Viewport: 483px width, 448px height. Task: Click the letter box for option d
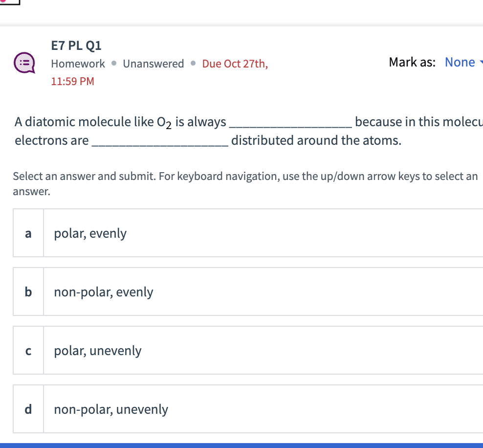coord(28,409)
